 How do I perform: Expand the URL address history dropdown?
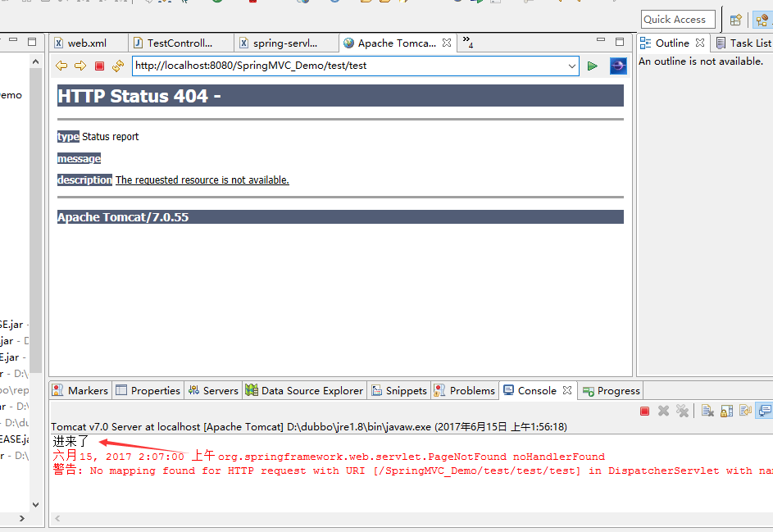[x=571, y=66]
